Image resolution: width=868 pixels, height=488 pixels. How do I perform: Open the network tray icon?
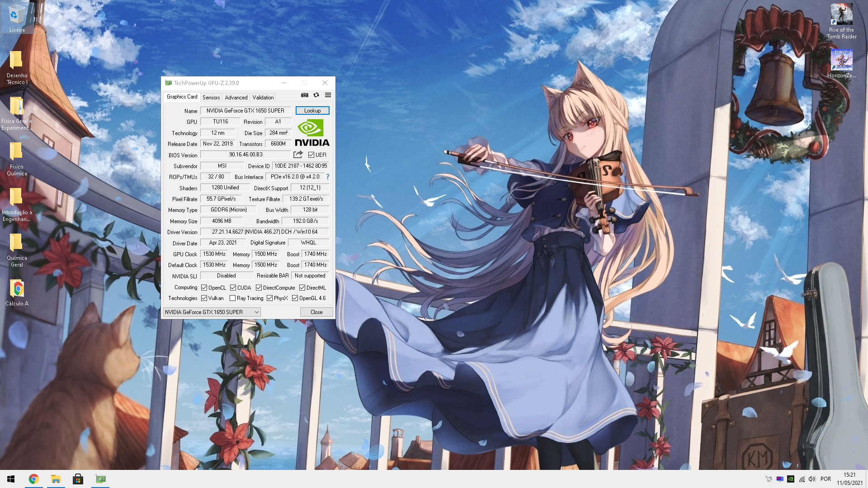tap(802, 479)
